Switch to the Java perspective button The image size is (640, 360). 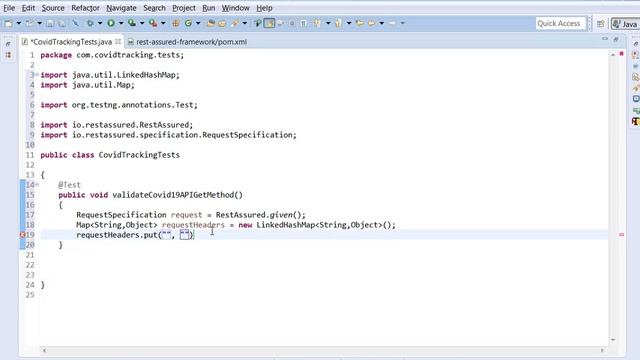[x=625, y=24]
